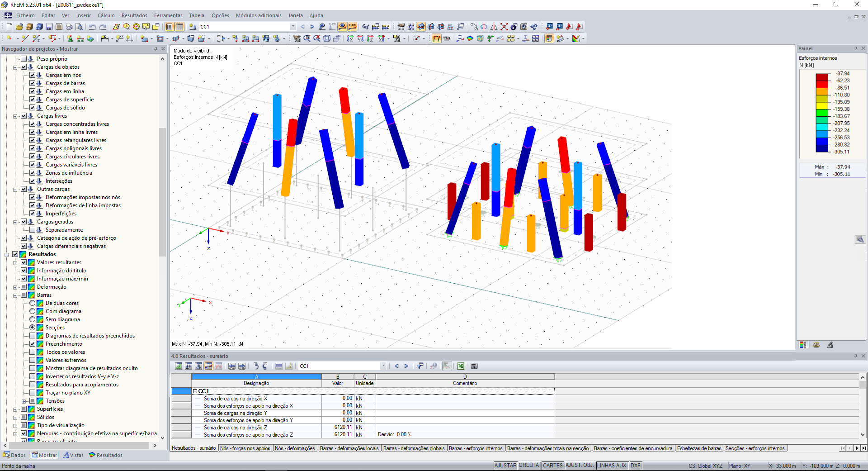Collapse the 'Cargas livres' tree node
Image resolution: width=868 pixels, height=471 pixels.
(15, 116)
